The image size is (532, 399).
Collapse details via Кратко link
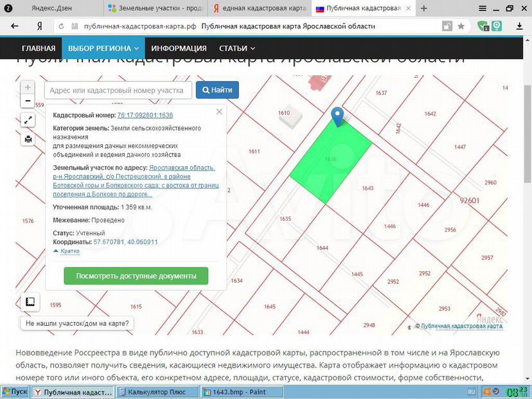click(x=69, y=251)
